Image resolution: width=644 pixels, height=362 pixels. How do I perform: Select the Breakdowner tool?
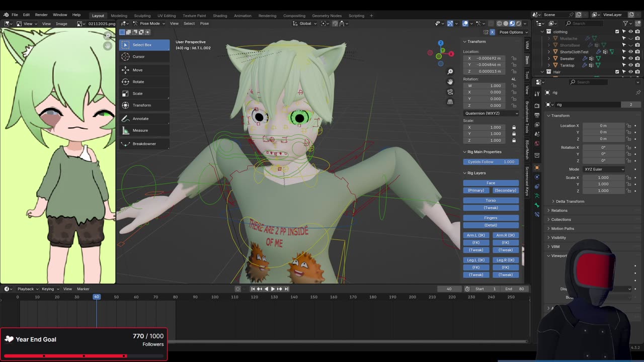click(144, 144)
